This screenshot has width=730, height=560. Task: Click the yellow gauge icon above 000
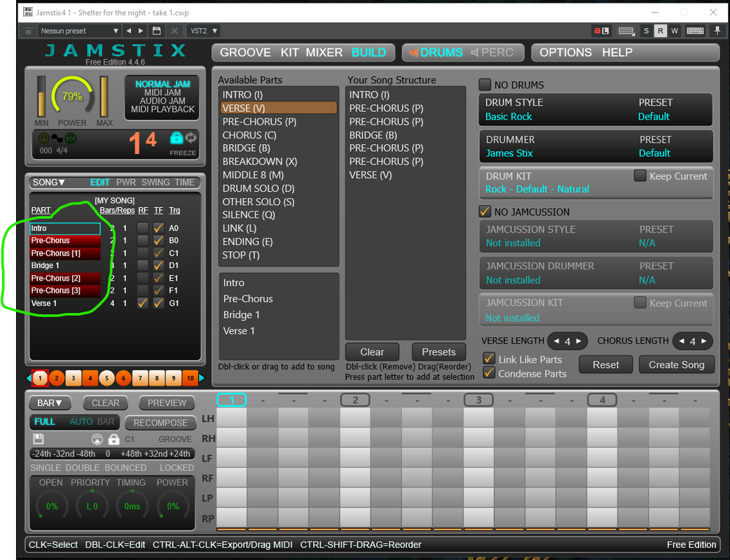click(43, 138)
